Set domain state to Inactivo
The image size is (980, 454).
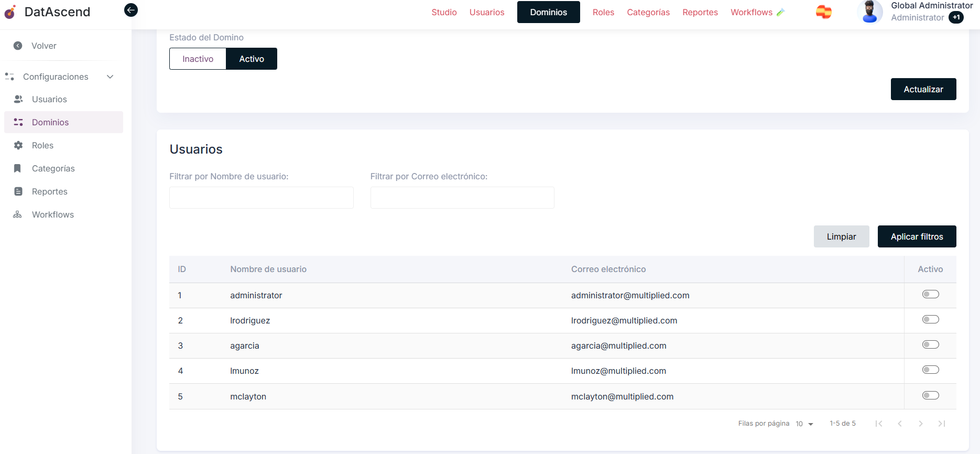coord(198,59)
